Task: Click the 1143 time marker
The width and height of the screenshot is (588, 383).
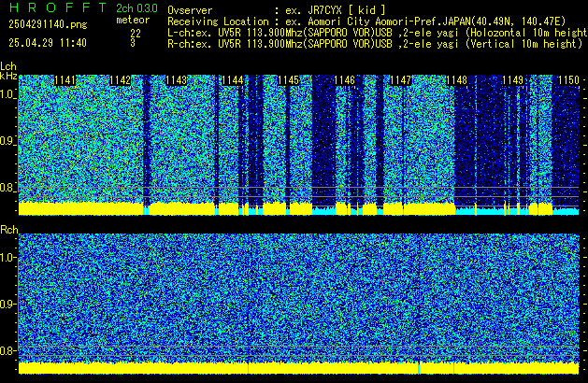Action: pyautogui.click(x=177, y=80)
